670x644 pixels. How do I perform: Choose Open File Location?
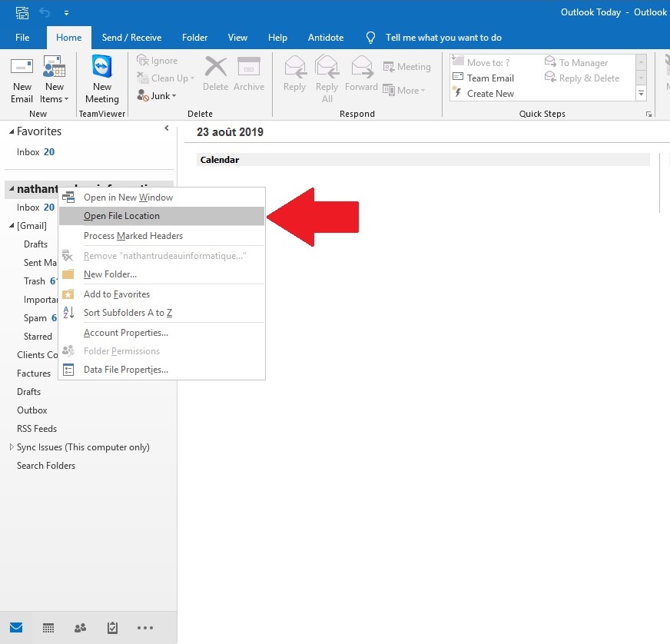161,216
